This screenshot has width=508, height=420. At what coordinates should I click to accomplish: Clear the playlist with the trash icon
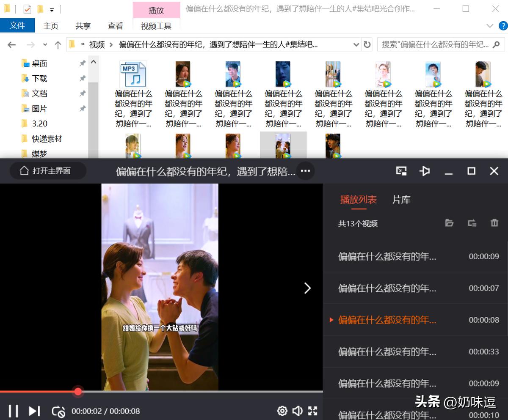point(494,223)
